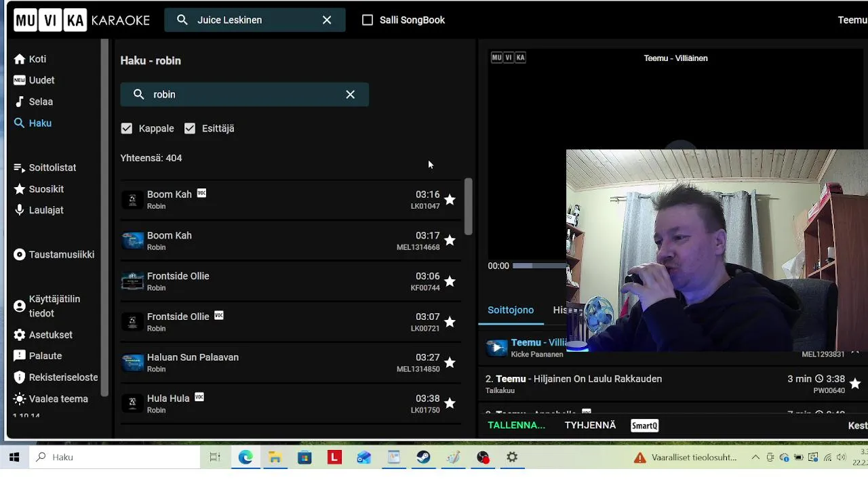Star Frontside Ollie LK00721

(x=450, y=322)
